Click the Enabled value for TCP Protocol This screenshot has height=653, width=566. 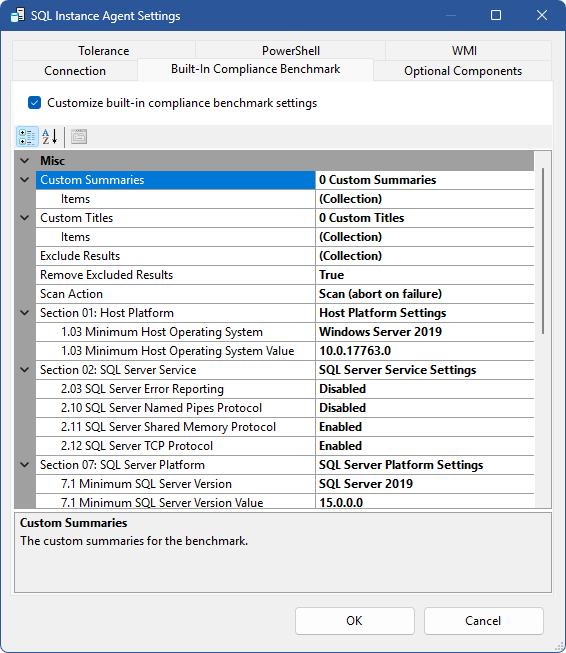coord(425,446)
